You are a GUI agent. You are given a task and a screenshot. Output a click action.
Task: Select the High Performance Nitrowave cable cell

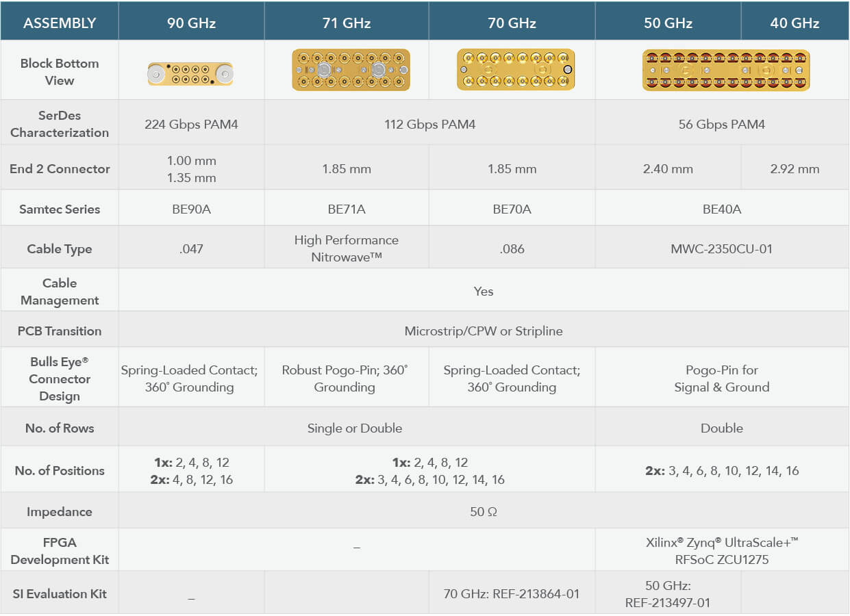pyautogui.click(x=347, y=248)
